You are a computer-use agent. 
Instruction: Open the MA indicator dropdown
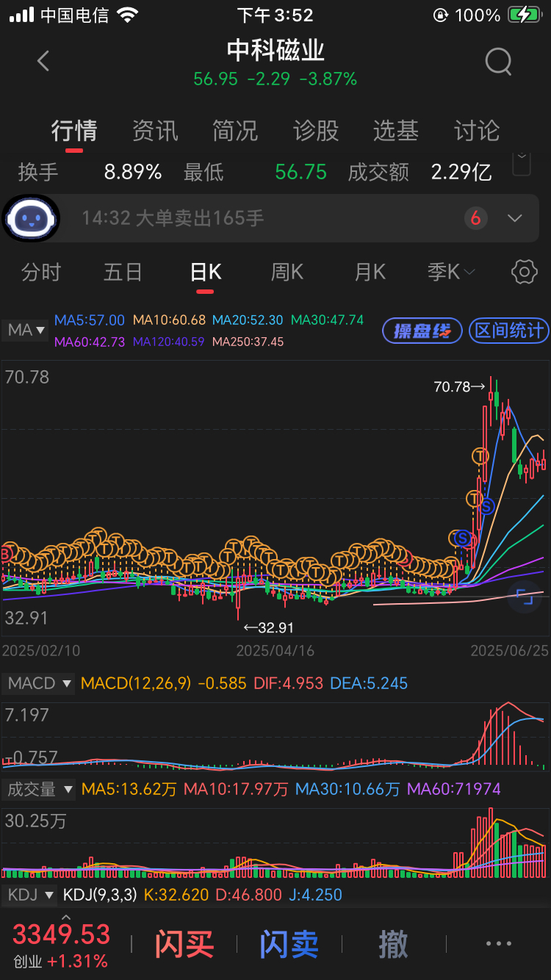[26, 331]
